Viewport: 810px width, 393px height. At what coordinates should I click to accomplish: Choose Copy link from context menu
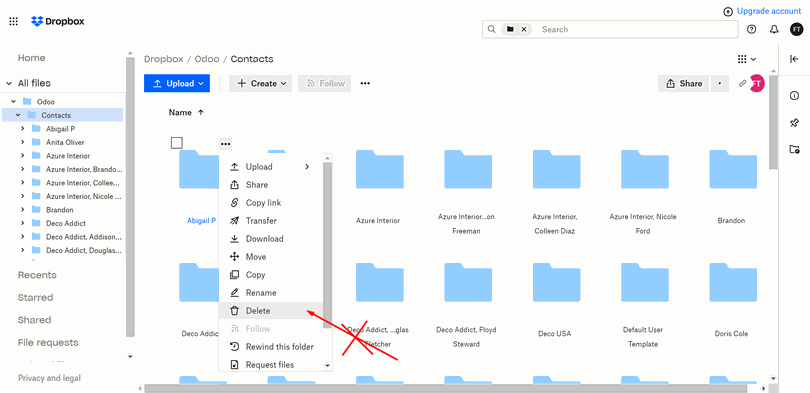pos(271,203)
